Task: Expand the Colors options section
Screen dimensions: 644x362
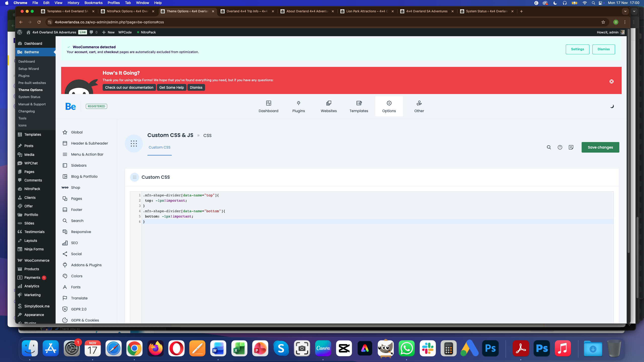Action: 76,276
